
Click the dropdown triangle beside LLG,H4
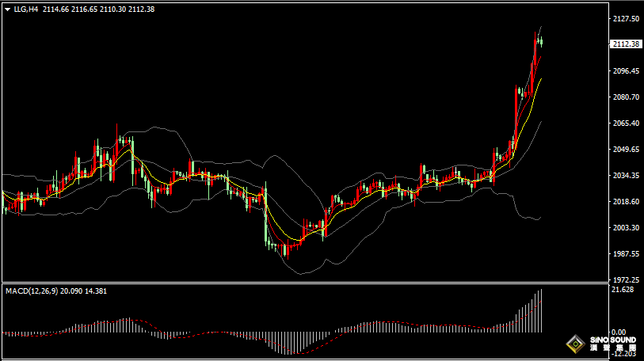[7, 9]
